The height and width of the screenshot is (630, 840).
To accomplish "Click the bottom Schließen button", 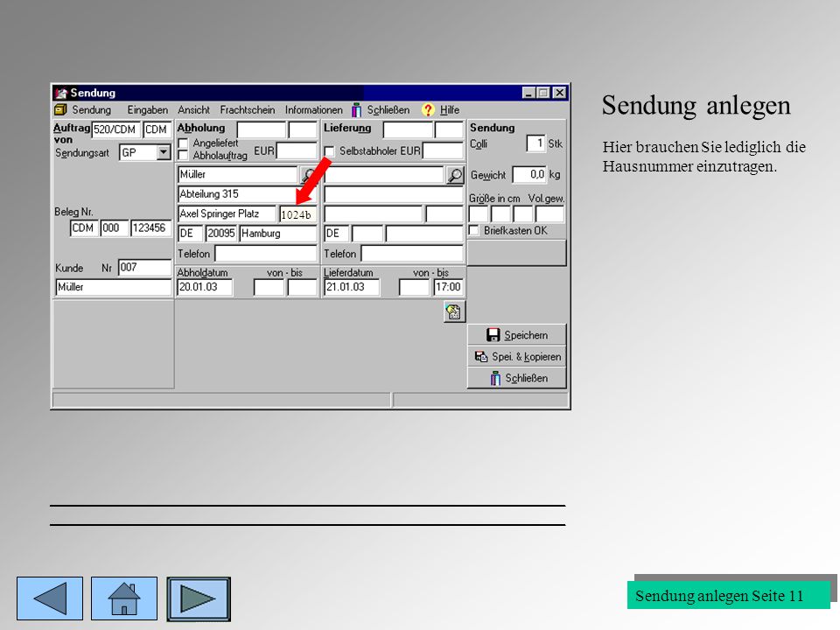I will pyautogui.click(x=517, y=378).
